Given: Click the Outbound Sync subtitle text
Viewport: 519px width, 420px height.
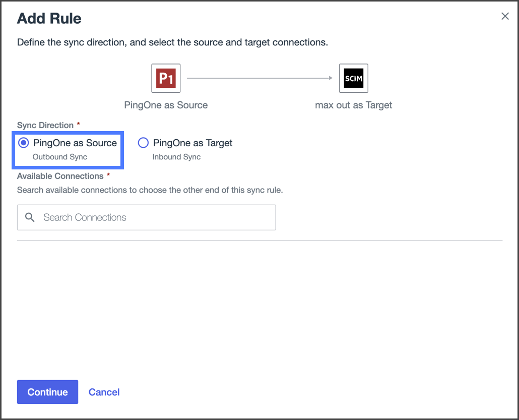Looking at the screenshot, I should tap(60, 157).
